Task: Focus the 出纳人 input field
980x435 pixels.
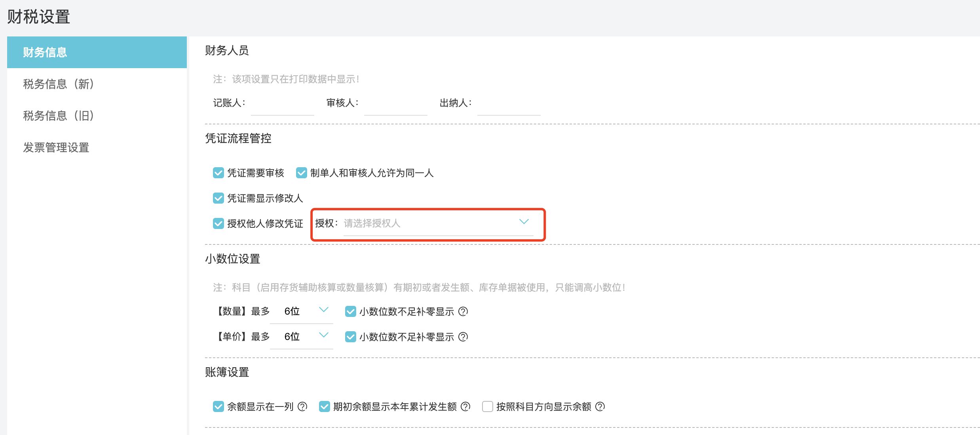Action: pyautogui.click(x=509, y=105)
